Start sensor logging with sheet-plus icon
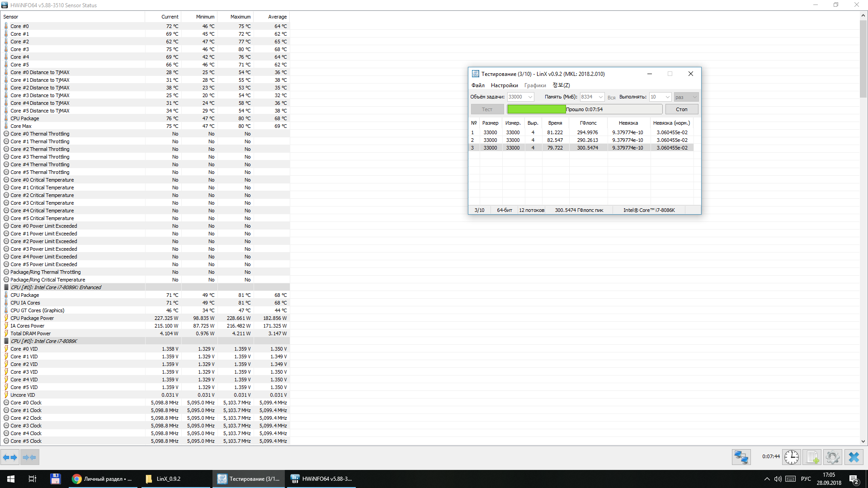The width and height of the screenshot is (868, 488). (x=812, y=457)
